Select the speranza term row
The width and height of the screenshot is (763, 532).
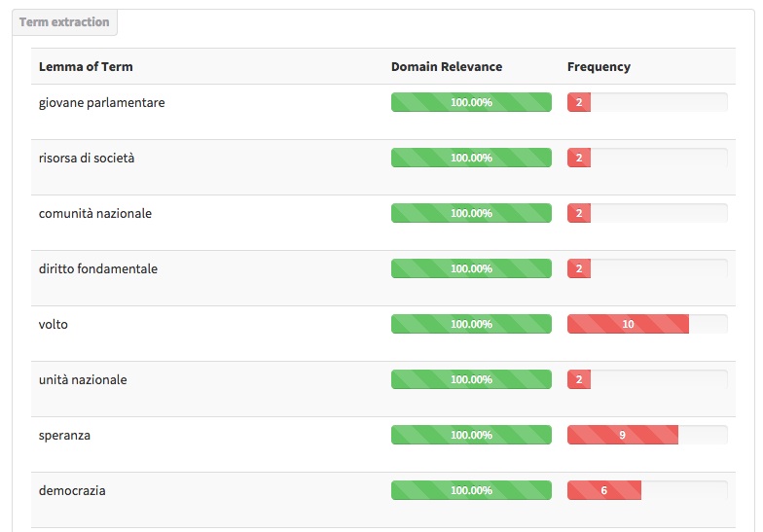tap(383, 444)
